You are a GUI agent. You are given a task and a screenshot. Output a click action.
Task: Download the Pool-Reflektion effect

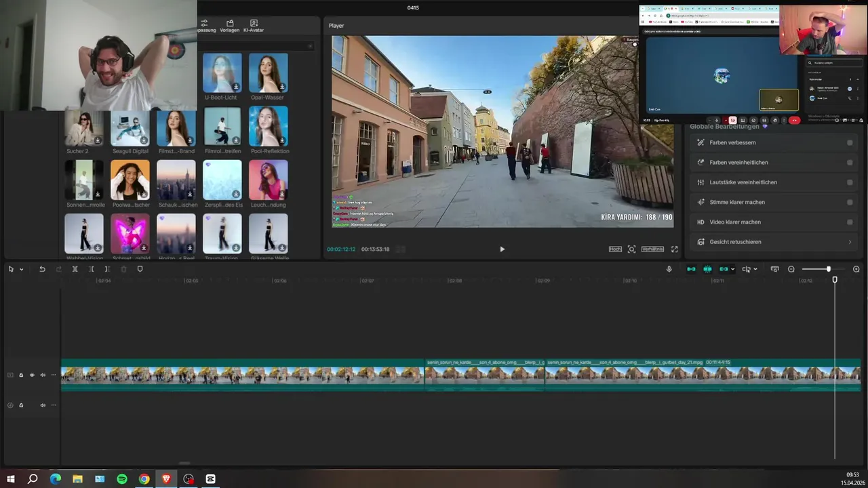(282, 140)
